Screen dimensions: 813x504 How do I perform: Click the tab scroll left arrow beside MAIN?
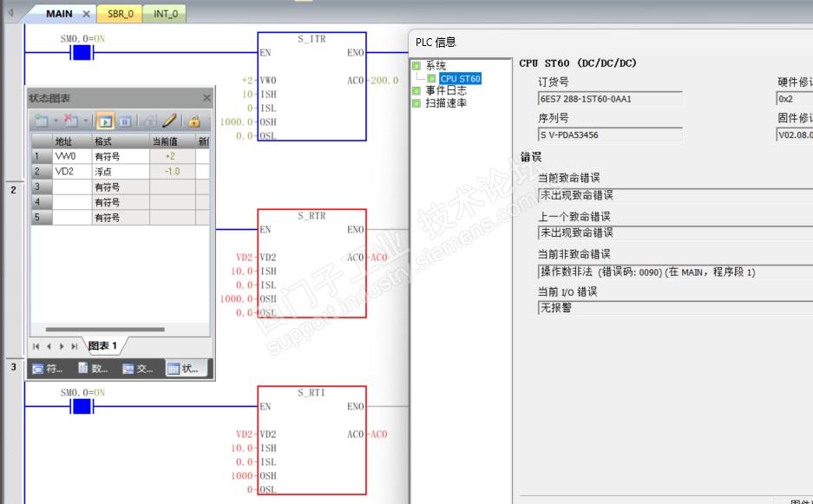[x=10, y=13]
